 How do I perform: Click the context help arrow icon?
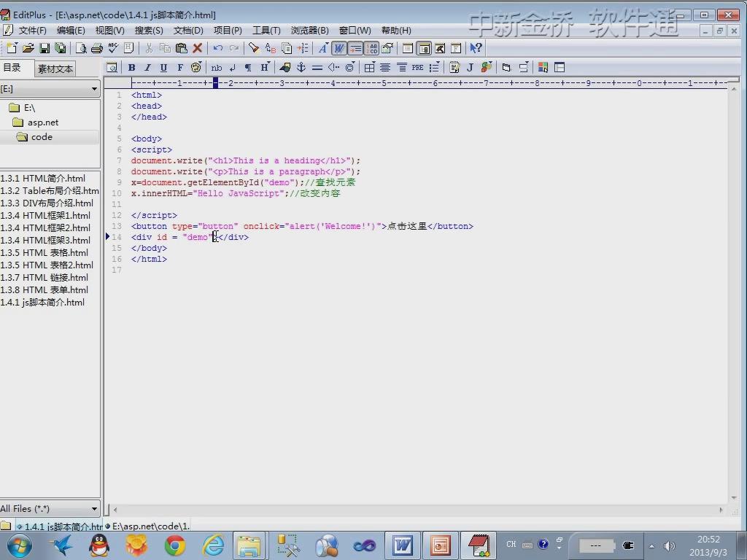[476, 48]
